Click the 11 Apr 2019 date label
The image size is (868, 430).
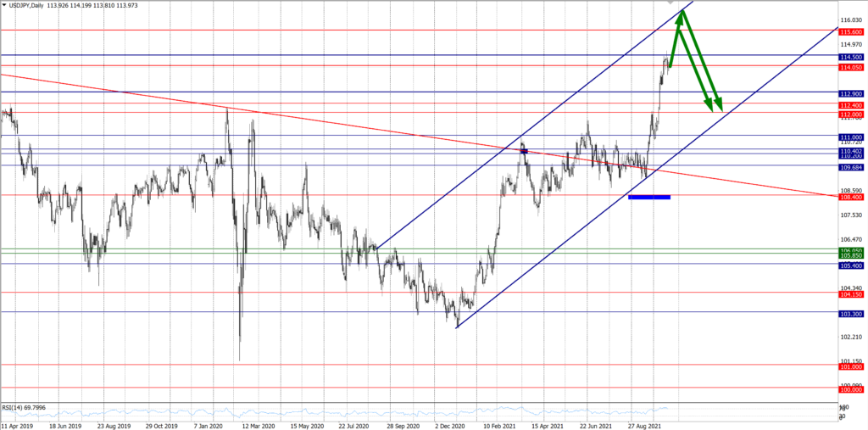(x=18, y=424)
